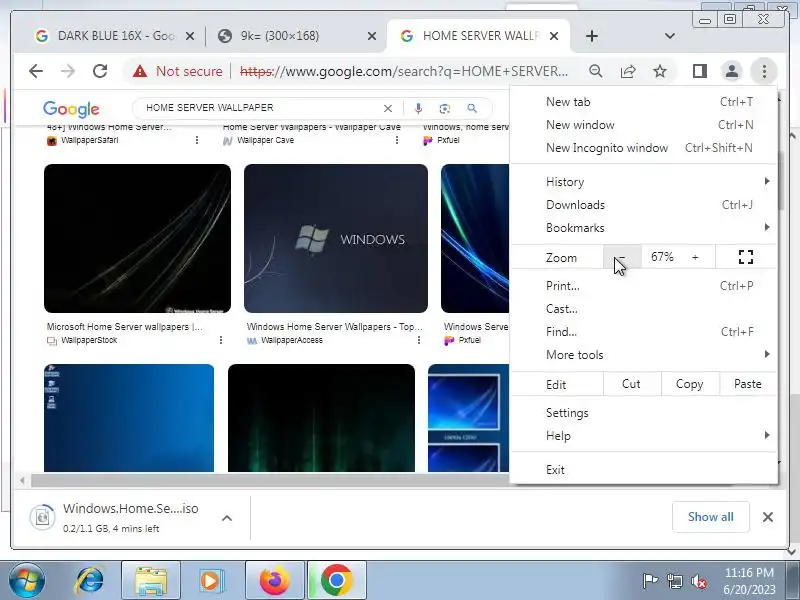Click the forward navigation arrow
The width and height of the screenshot is (800, 600).
tap(67, 71)
